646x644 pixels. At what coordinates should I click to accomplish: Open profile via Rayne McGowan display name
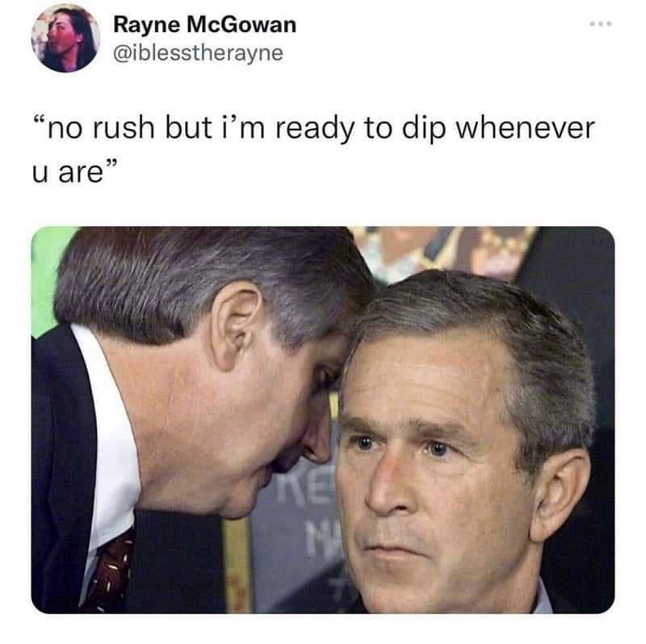coord(205,25)
